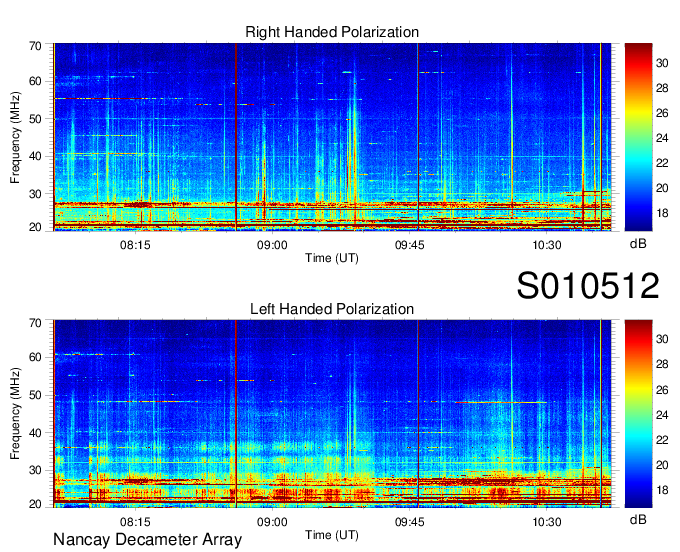
Task: Click the 30 frequency tick on bottom plot
Action: click(x=35, y=470)
